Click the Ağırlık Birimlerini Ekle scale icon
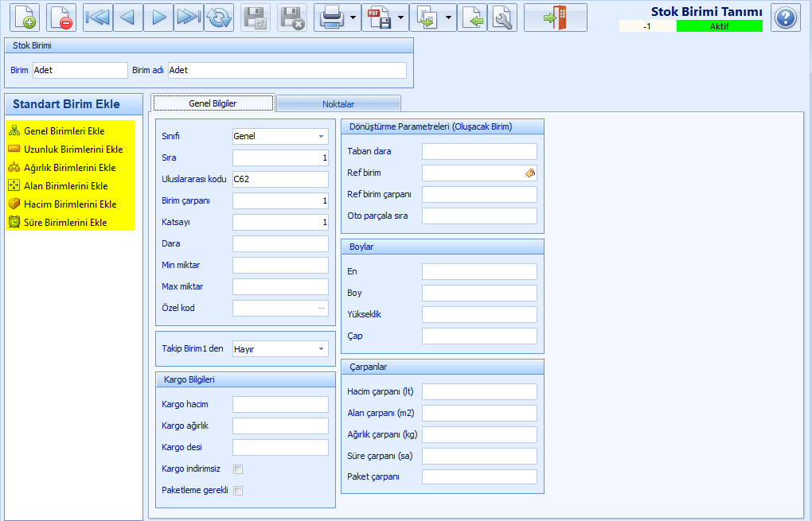 14,168
